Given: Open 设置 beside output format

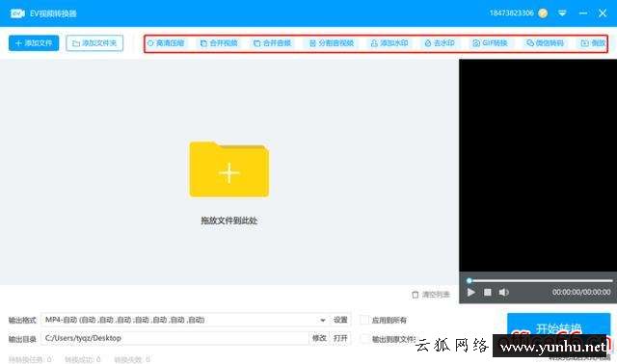Looking at the screenshot, I should pos(340,320).
